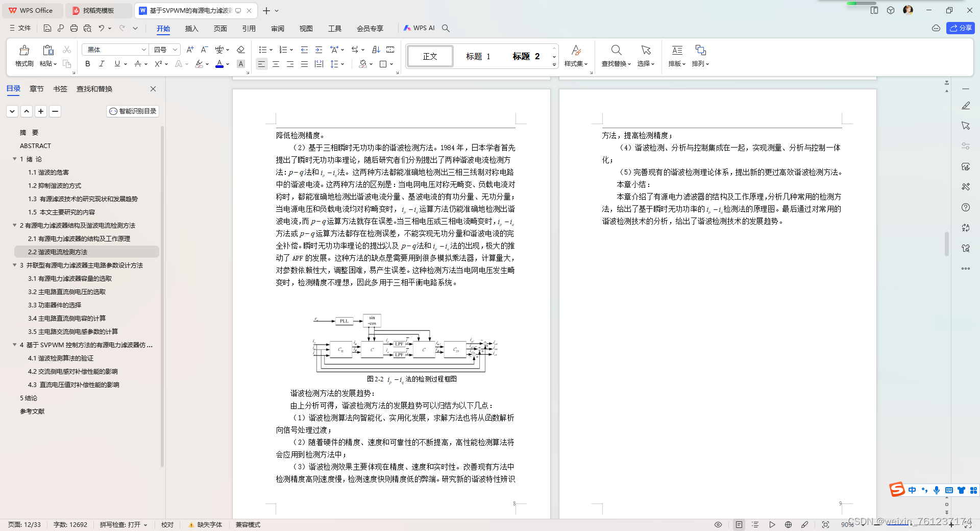
Task: Click the 分享 share button
Action: point(961,28)
